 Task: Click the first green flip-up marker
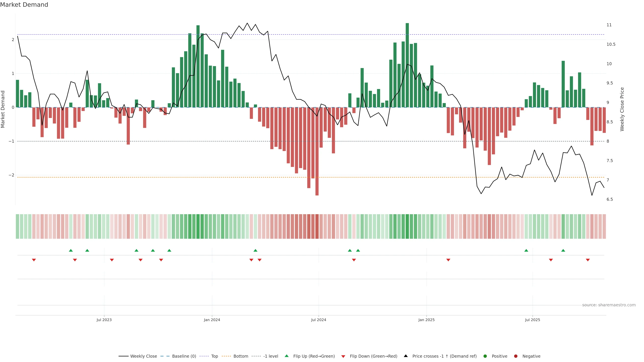[71, 250]
